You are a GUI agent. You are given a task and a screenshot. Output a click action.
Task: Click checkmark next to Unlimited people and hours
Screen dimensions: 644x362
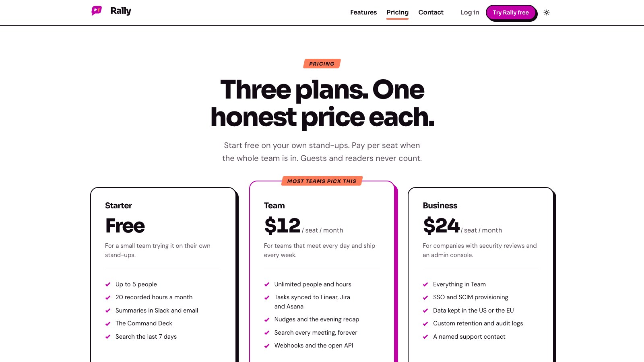point(267,284)
